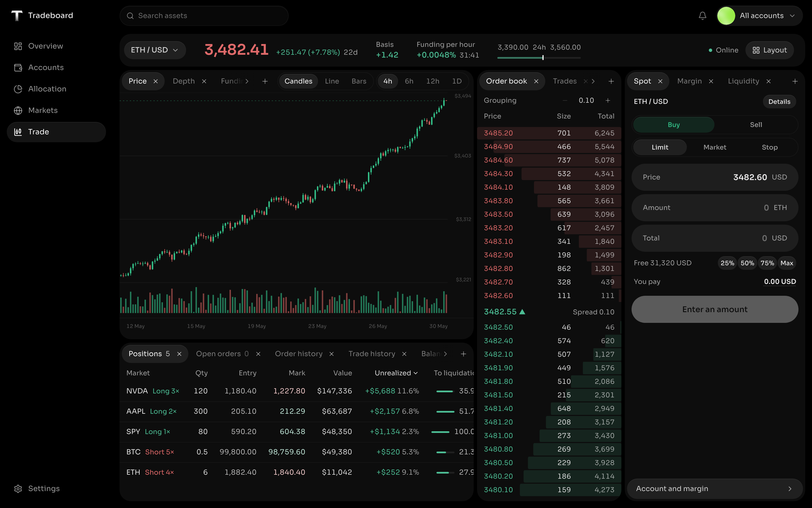Show more chart tabs after Funding
The width and height of the screenshot is (812, 508).
pyautogui.click(x=247, y=81)
